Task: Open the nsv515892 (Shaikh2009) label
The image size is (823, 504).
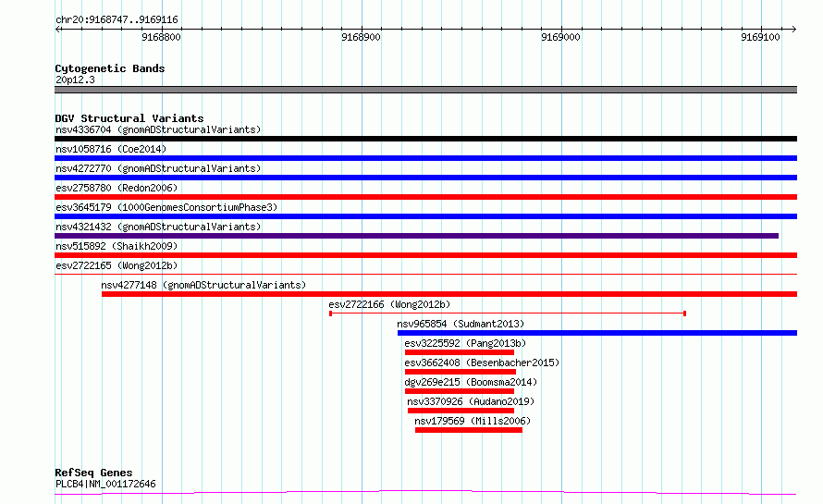Action: click(x=117, y=246)
